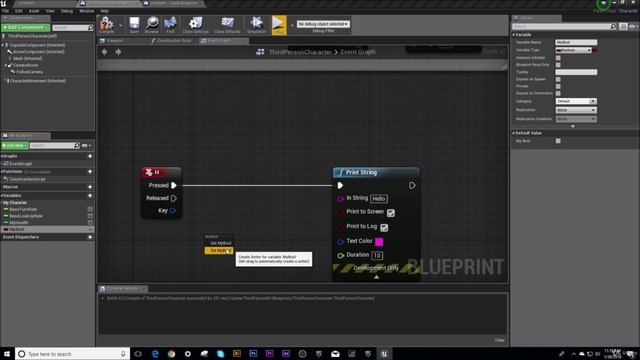Open the My Blueprint view options eye dropdown
640x360 pixels.
86,146
